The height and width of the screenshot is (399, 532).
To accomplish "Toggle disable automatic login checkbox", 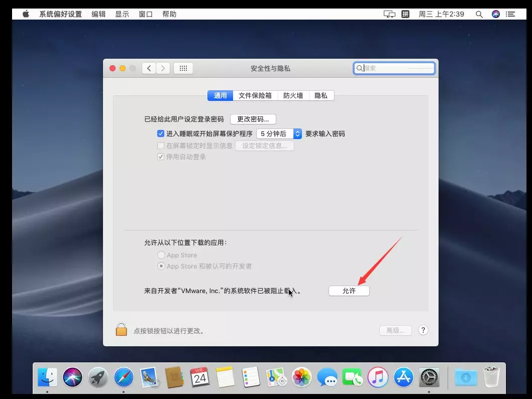I will (161, 157).
